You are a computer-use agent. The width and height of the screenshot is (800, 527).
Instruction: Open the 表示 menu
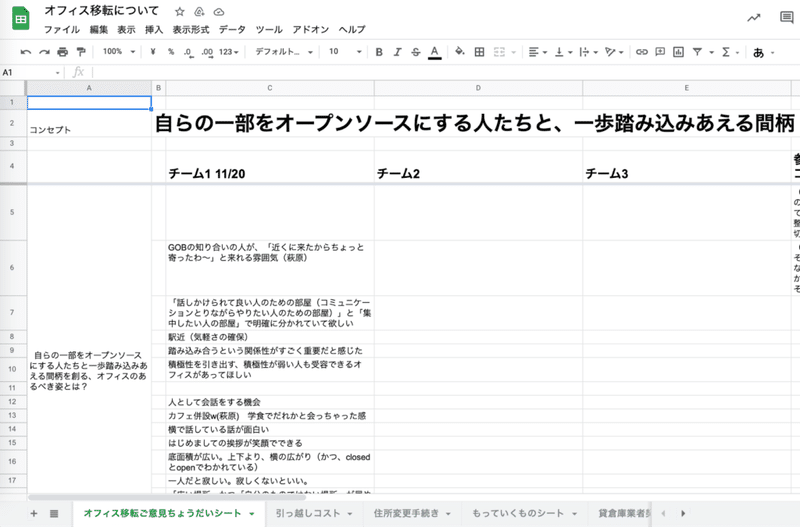point(126,30)
